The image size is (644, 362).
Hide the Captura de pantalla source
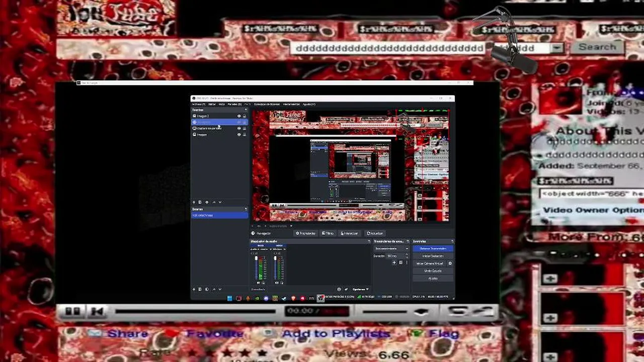[x=239, y=128]
